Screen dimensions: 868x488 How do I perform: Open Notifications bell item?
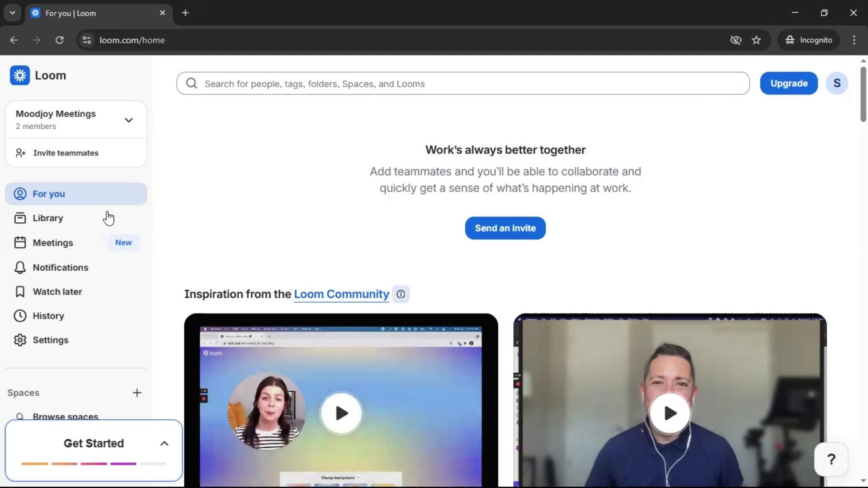[60, 267]
